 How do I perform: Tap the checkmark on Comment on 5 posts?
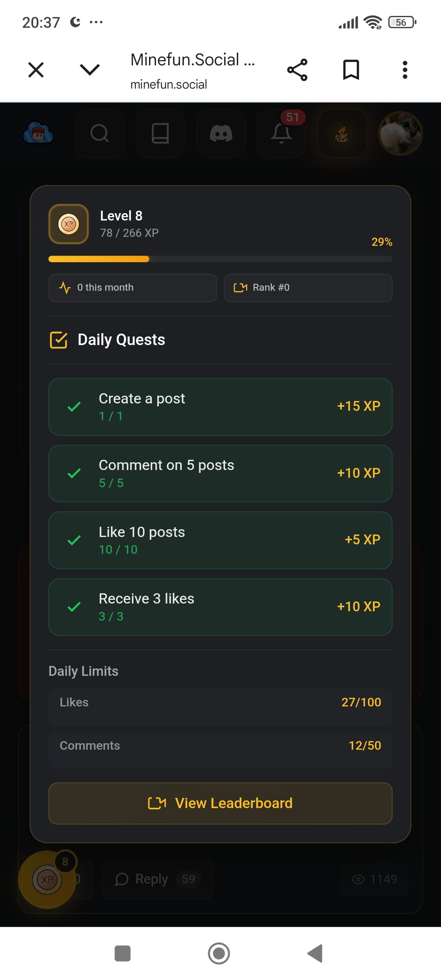(x=74, y=474)
